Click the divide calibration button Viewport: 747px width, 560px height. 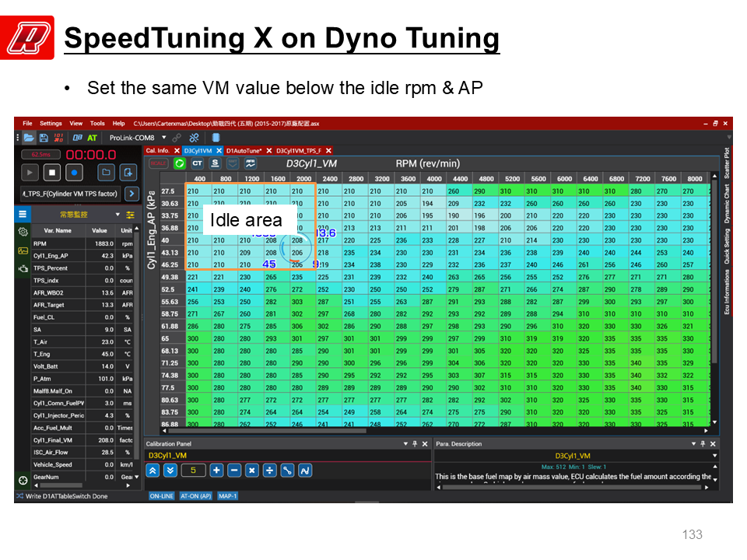[270, 471]
